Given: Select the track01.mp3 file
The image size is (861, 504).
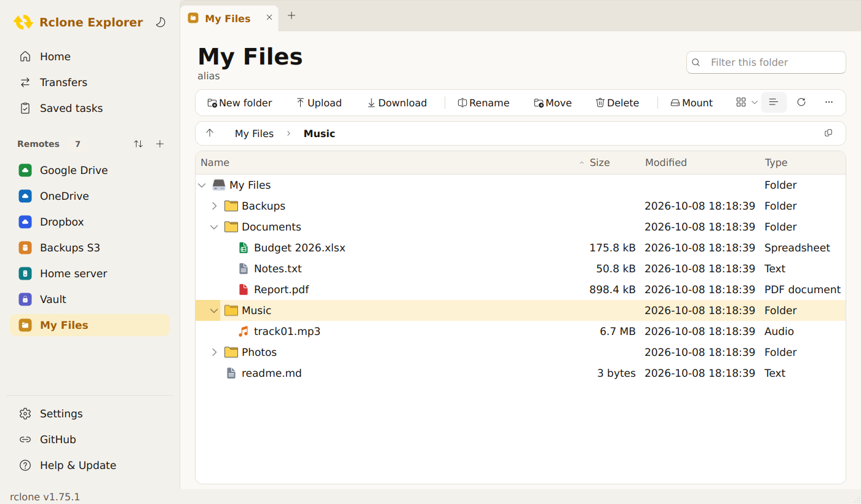Looking at the screenshot, I should (520, 331).
